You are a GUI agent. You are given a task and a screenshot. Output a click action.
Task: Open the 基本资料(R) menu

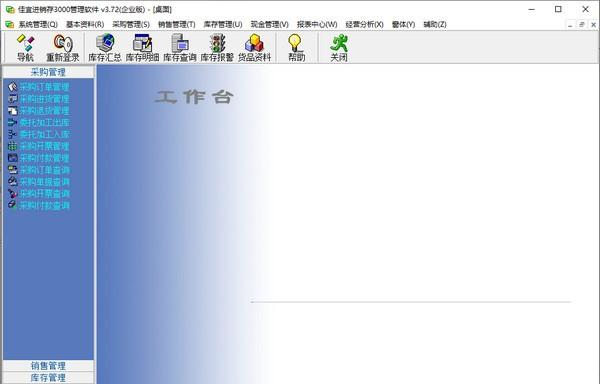(x=85, y=24)
